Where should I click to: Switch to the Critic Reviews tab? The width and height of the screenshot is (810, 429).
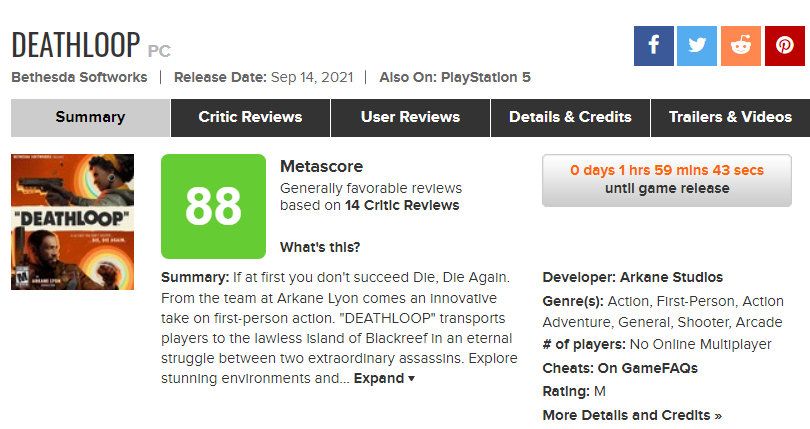(250, 117)
